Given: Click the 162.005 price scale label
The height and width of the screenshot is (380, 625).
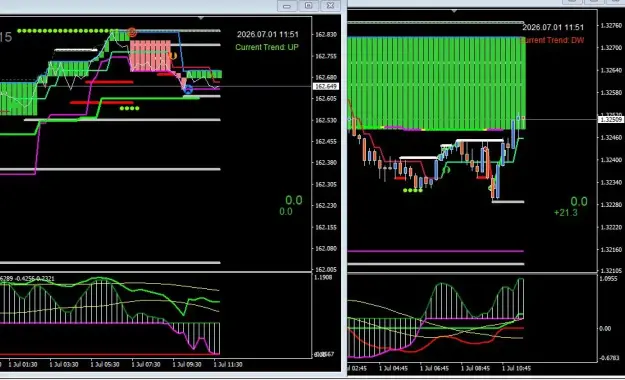Looking at the screenshot, I should [x=326, y=270].
